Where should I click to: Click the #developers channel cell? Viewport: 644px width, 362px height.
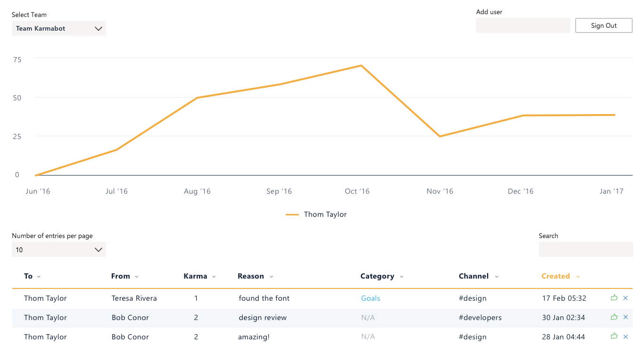point(480,318)
